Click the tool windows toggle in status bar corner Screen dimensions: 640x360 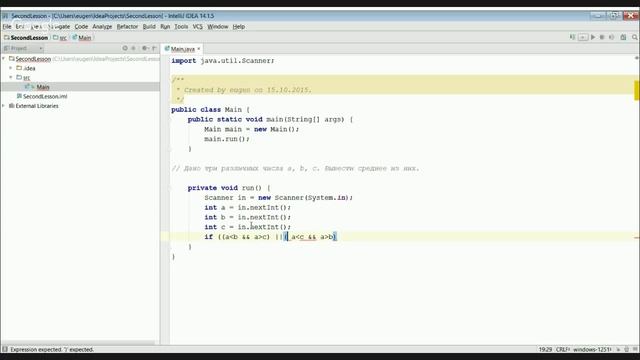coord(4,349)
